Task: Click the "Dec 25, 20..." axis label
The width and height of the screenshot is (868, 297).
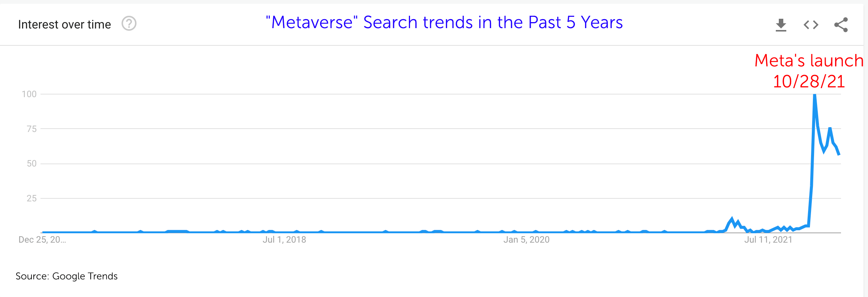Action: pyautogui.click(x=42, y=240)
